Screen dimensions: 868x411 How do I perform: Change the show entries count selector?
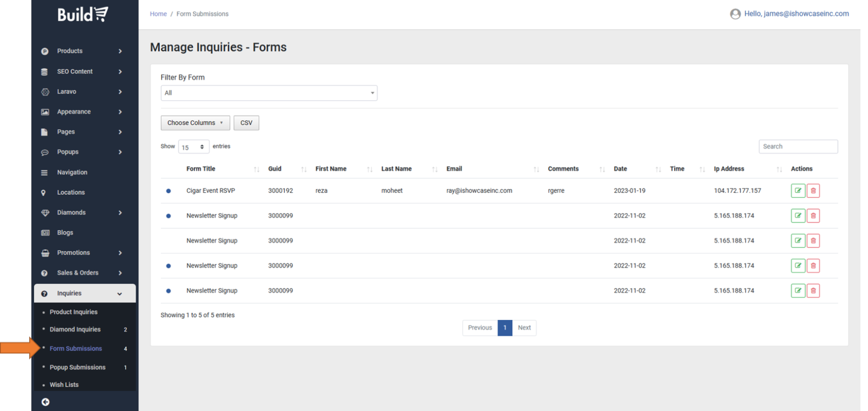tap(193, 147)
